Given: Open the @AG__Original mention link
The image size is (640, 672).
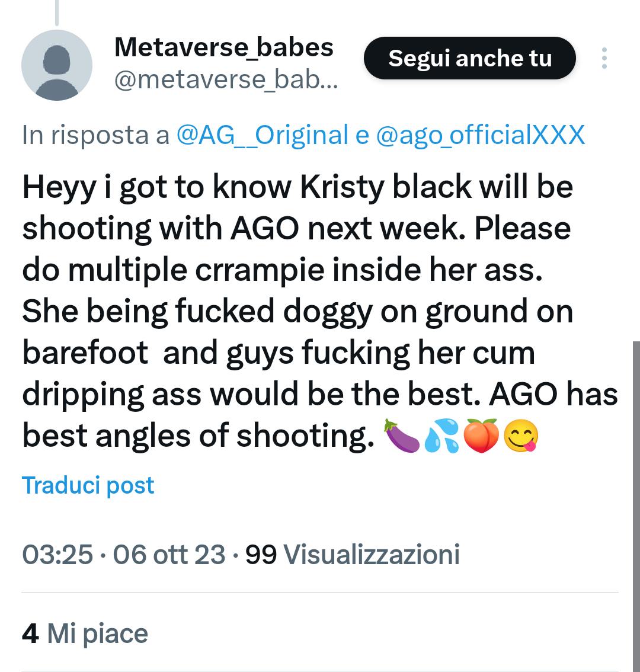Looking at the screenshot, I should 263,135.
